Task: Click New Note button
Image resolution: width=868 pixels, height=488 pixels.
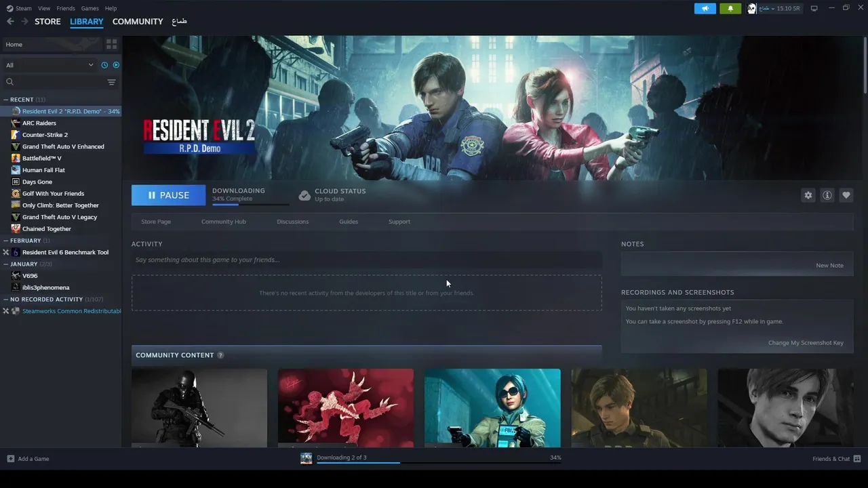Action: pyautogui.click(x=830, y=266)
